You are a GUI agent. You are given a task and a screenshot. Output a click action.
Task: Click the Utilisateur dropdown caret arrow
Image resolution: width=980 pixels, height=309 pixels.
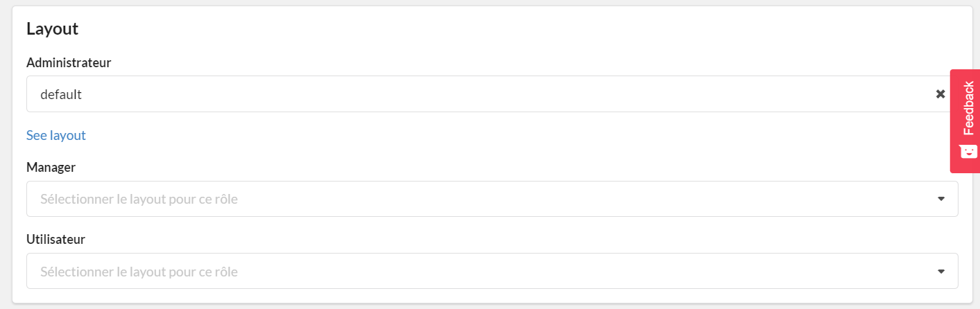941,272
